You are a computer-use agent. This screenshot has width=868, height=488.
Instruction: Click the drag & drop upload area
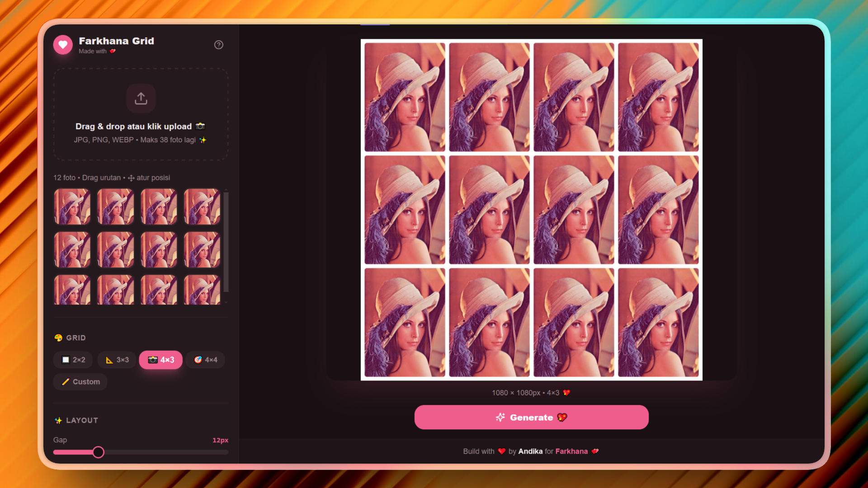pos(141,114)
